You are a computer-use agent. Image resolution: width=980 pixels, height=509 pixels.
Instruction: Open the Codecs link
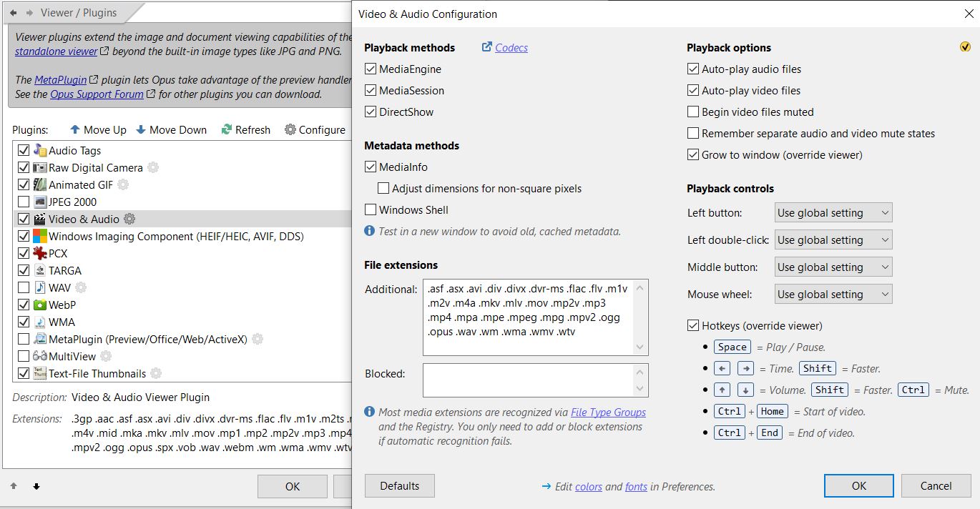point(511,48)
